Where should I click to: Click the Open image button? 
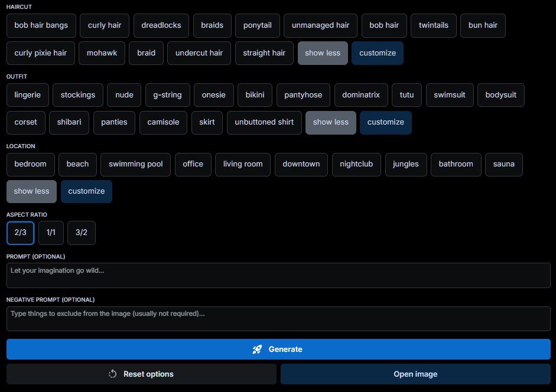[415, 374]
